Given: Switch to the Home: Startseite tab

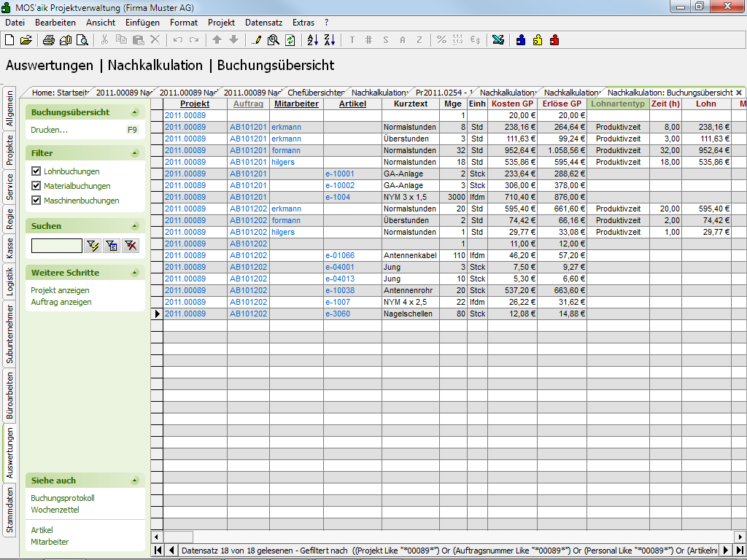Looking at the screenshot, I should coord(59,93).
